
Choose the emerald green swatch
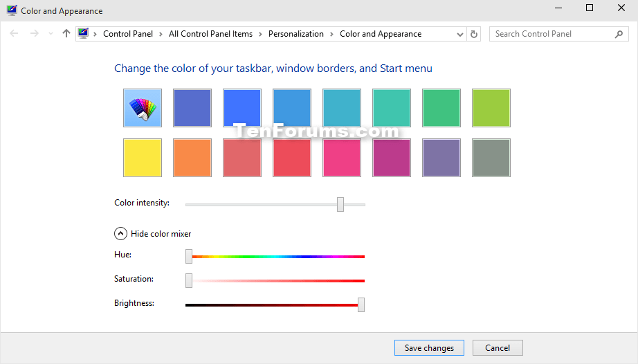click(x=441, y=108)
